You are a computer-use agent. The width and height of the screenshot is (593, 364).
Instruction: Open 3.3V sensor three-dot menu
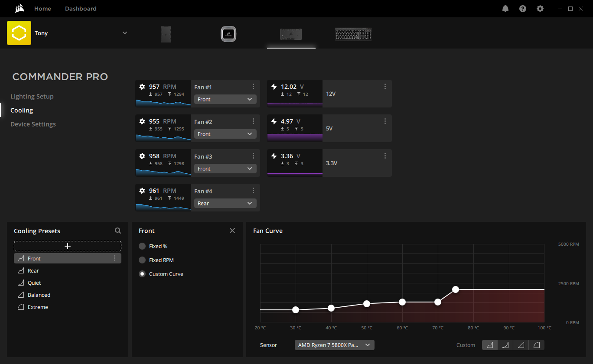point(385,156)
